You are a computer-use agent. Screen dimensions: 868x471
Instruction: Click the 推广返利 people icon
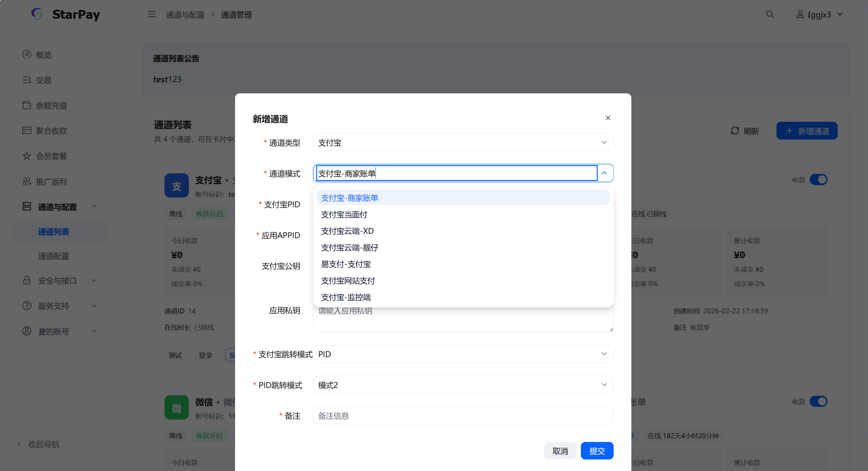pyautogui.click(x=27, y=181)
